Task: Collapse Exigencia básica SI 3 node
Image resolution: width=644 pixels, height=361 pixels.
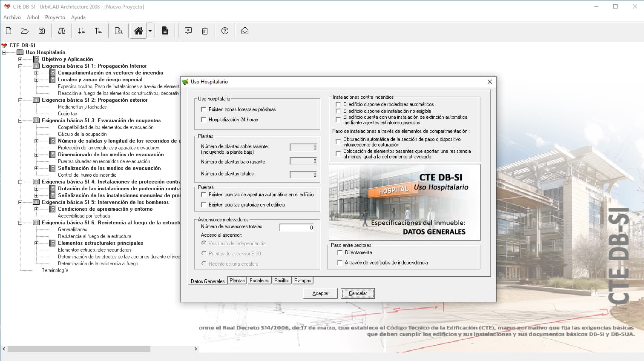Action: click(x=20, y=120)
